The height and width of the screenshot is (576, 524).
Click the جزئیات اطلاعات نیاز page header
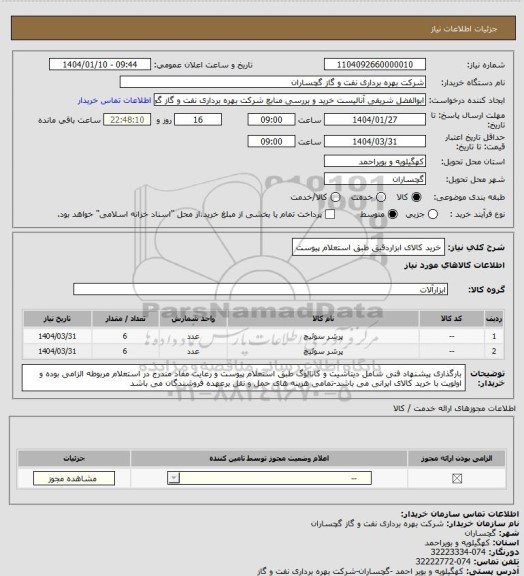(464, 29)
